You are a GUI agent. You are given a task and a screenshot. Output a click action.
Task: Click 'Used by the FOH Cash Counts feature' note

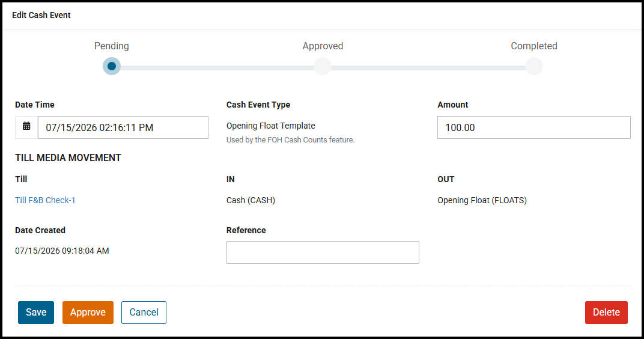pos(290,139)
